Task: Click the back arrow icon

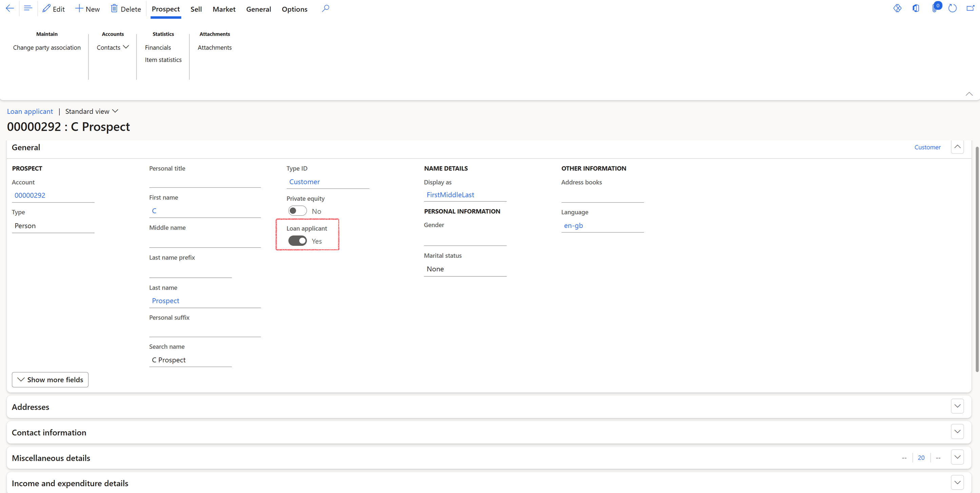Action: 10,8
